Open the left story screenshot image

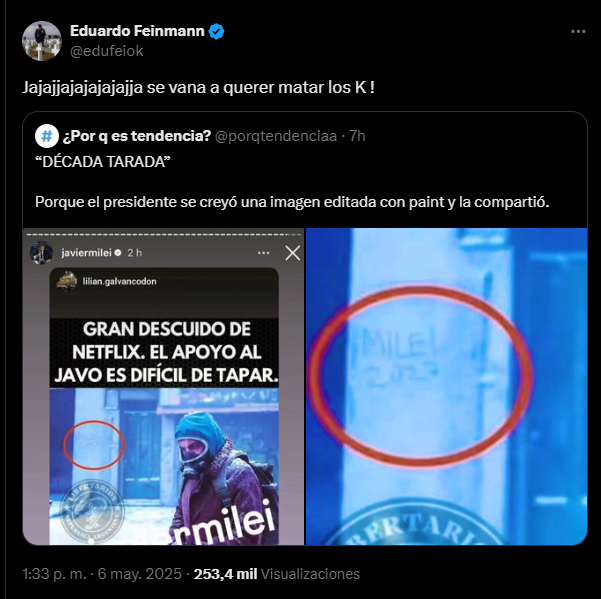click(x=163, y=387)
